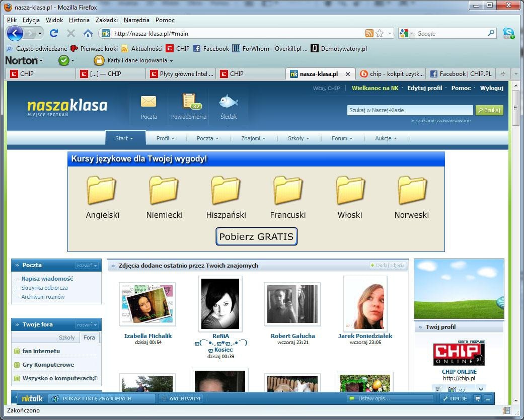
Task: Open the Edytuj profil link
Action: coord(424,88)
